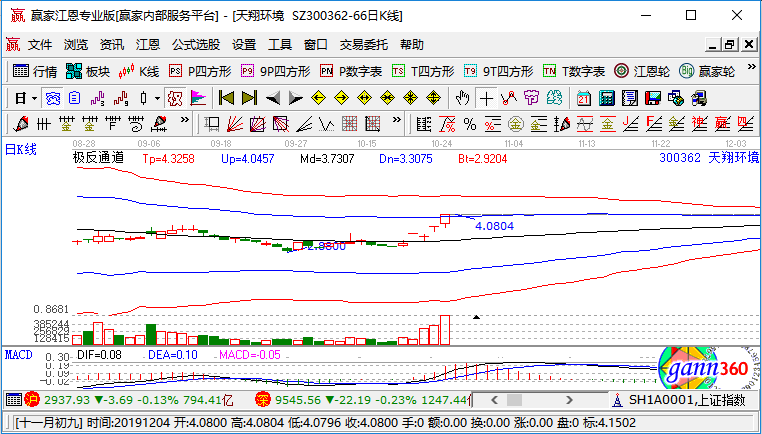
Task: Click the horizontal scrollbar left arrow
Action: click(x=494, y=400)
